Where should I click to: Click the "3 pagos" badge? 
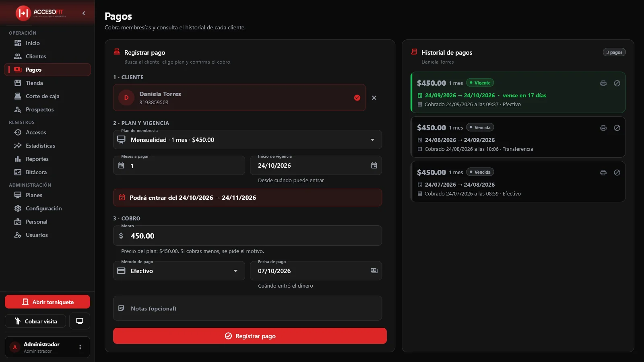click(x=614, y=52)
